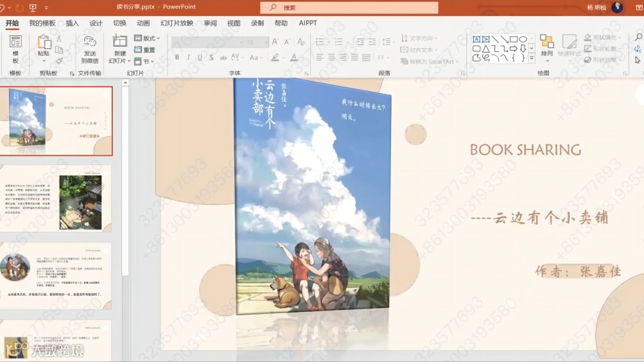Viewport: 644px width, 362px height.
Task: Select the oval shape in gallery
Action: click(x=523, y=39)
